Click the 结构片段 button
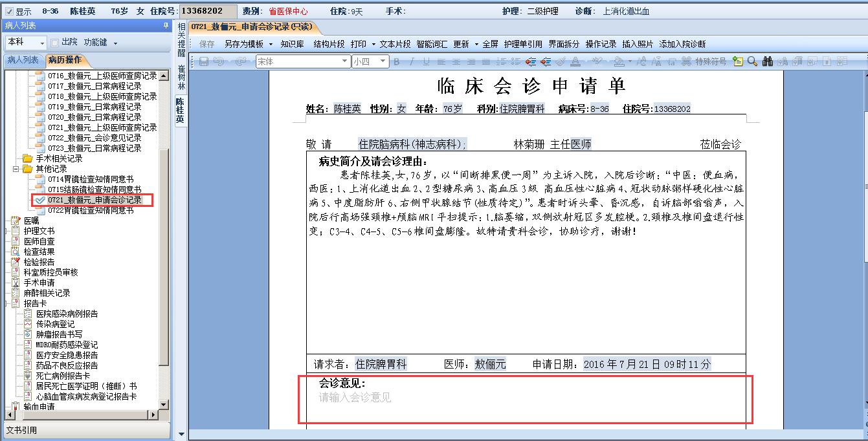 (329, 44)
